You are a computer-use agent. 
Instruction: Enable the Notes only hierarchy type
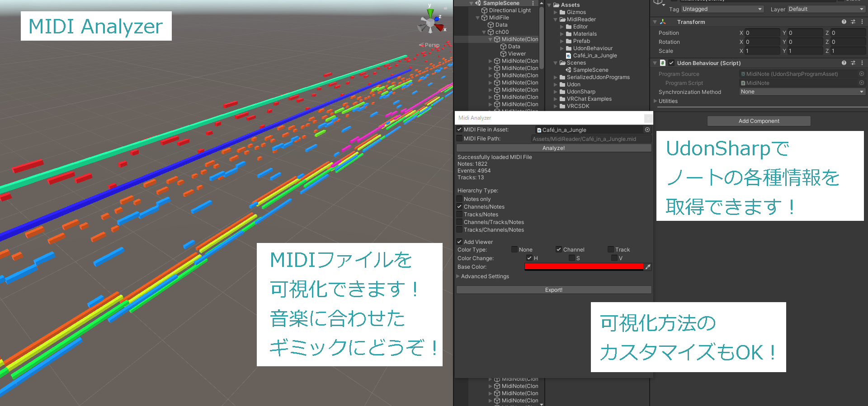coord(460,199)
